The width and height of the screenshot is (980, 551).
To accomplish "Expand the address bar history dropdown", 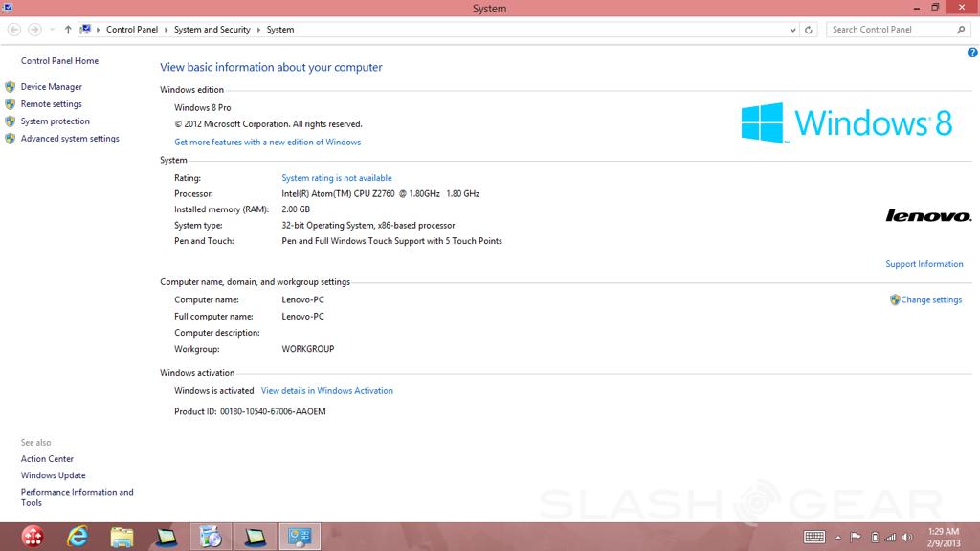I will (x=792, y=30).
